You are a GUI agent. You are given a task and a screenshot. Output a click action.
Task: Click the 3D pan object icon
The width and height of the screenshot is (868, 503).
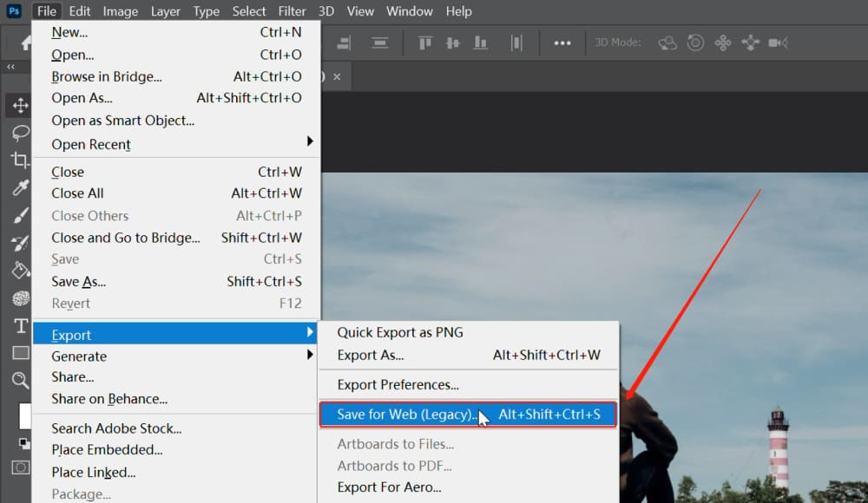(x=723, y=42)
